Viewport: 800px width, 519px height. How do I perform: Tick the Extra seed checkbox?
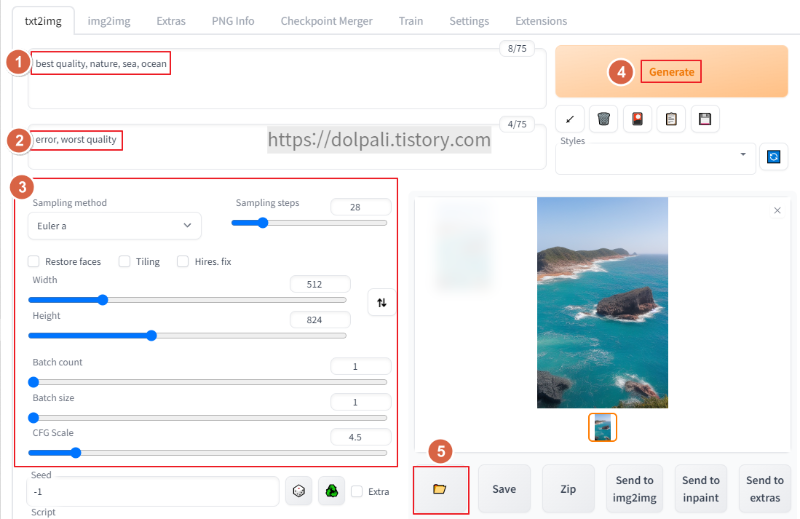point(357,491)
